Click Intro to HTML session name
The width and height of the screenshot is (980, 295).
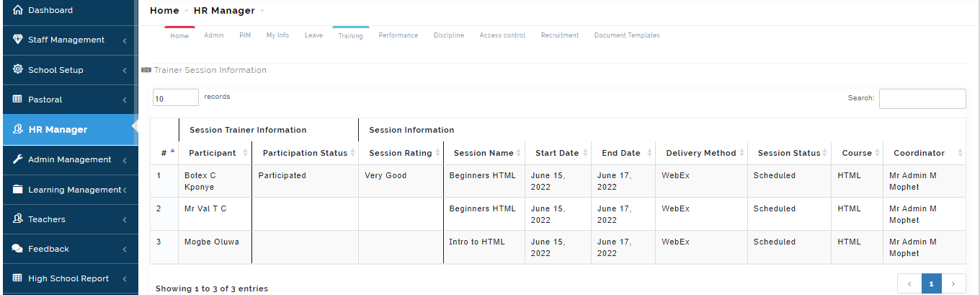click(477, 242)
